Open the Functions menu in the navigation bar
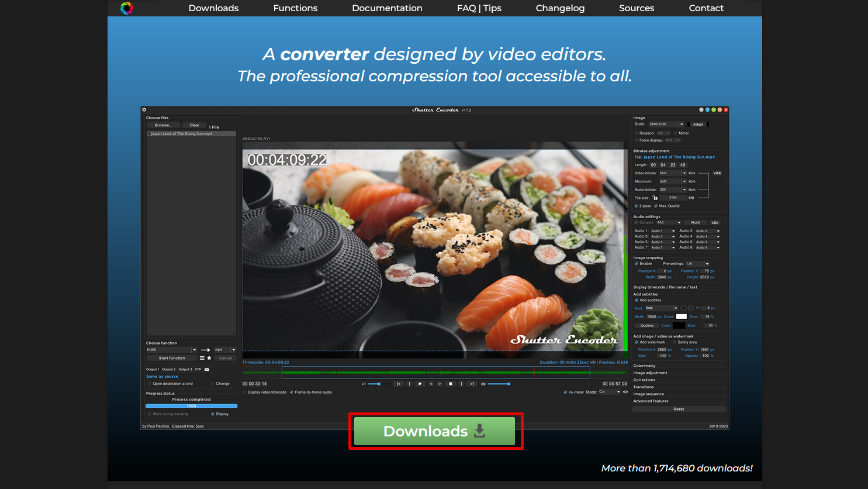Viewport: 868px width, 489px height. (295, 8)
